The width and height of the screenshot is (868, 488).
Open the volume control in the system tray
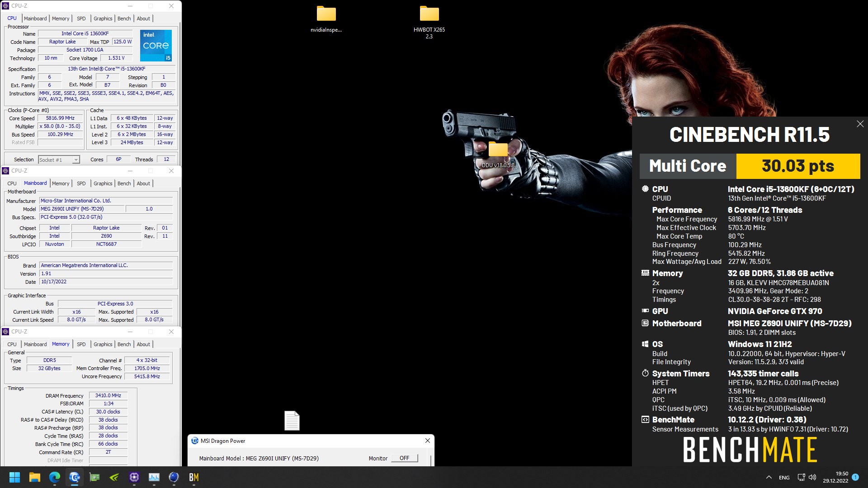tap(812, 477)
